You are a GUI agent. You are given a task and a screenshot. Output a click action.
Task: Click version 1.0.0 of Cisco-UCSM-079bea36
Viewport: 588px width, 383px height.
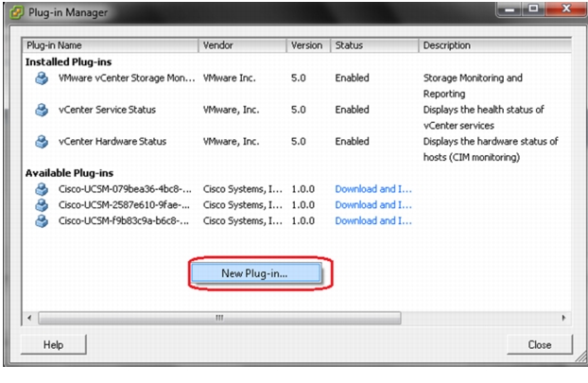click(x=303, y=189)
